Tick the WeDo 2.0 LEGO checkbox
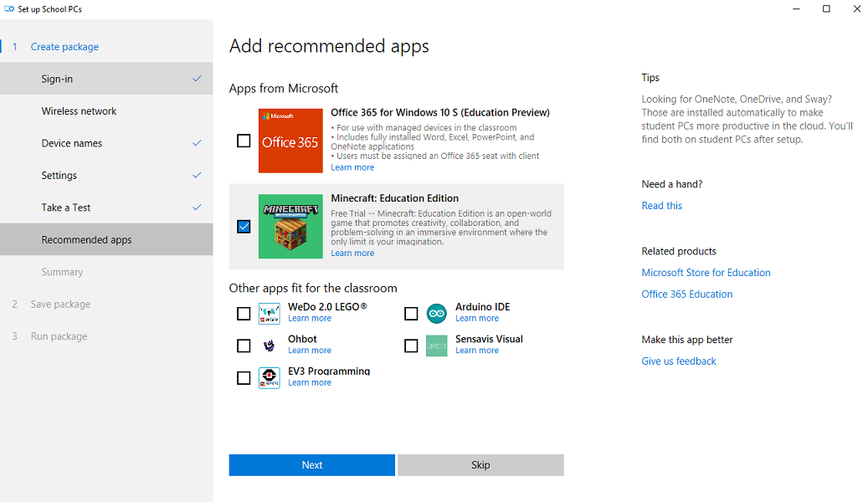This screenshot has height=502, width=868. click(x=244, y=314)
